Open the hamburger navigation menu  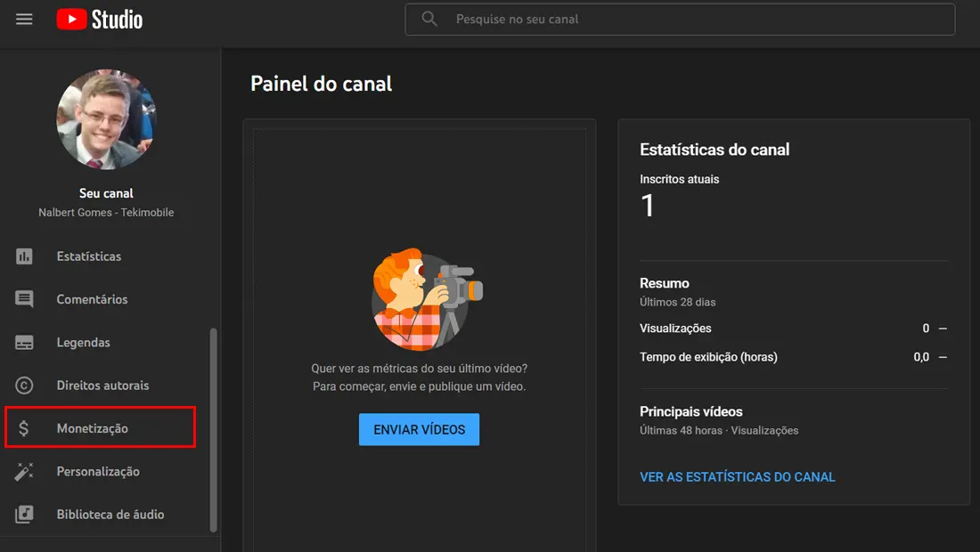(24, 20)
